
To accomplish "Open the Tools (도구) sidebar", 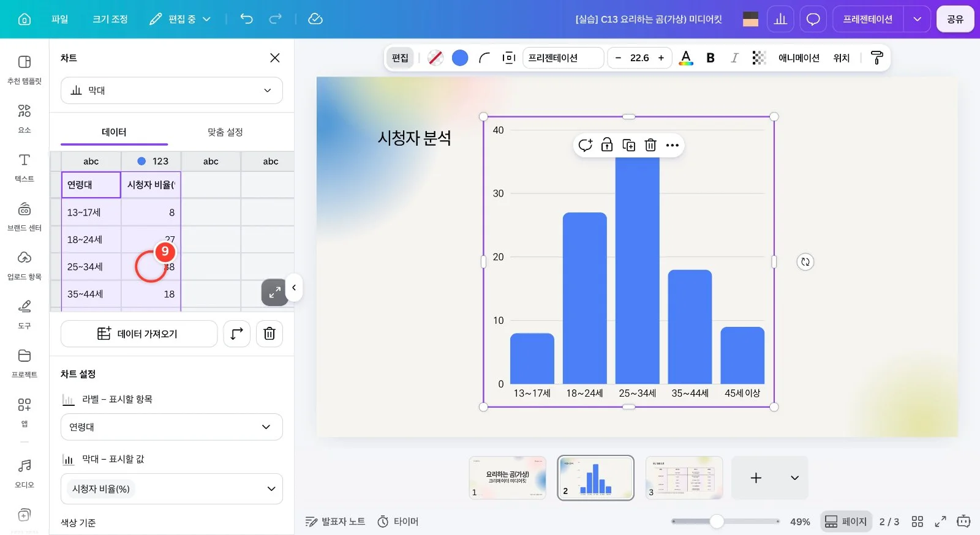I will click(x=24, y=314).
